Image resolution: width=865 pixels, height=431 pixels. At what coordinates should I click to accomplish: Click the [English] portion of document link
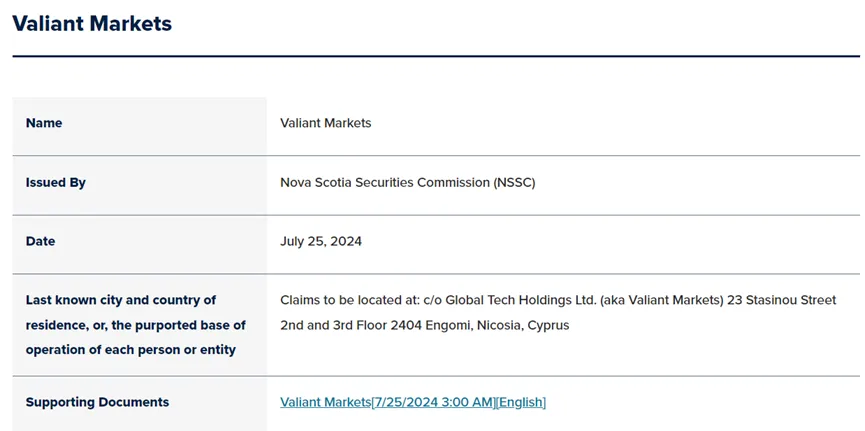(521, 402)
